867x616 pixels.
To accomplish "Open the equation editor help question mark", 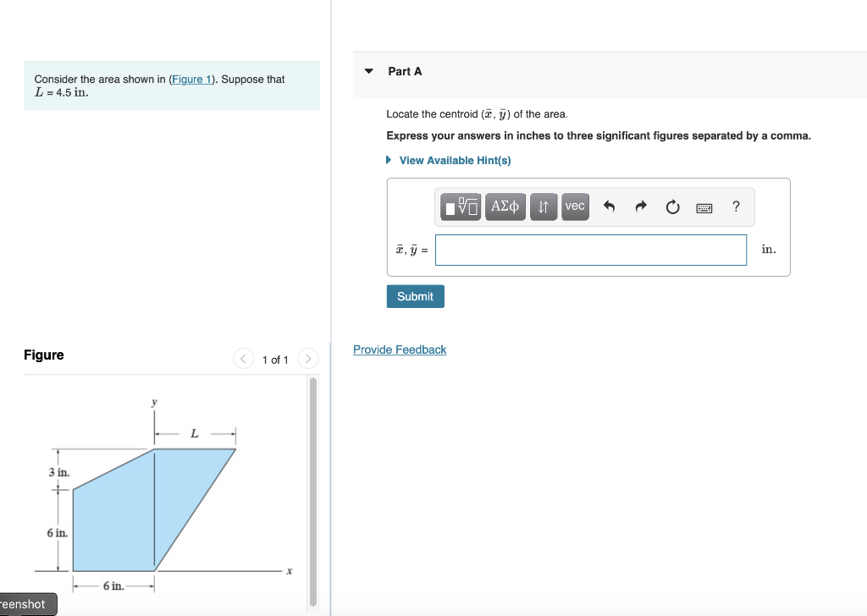I will pyautogui.click(x=736, y=206).
